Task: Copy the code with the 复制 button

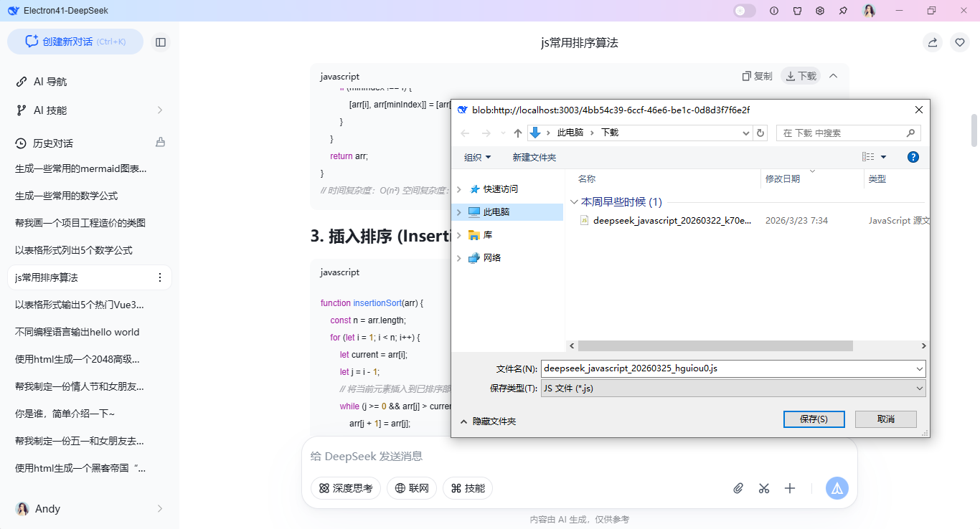Action: [x=757, y=75]
